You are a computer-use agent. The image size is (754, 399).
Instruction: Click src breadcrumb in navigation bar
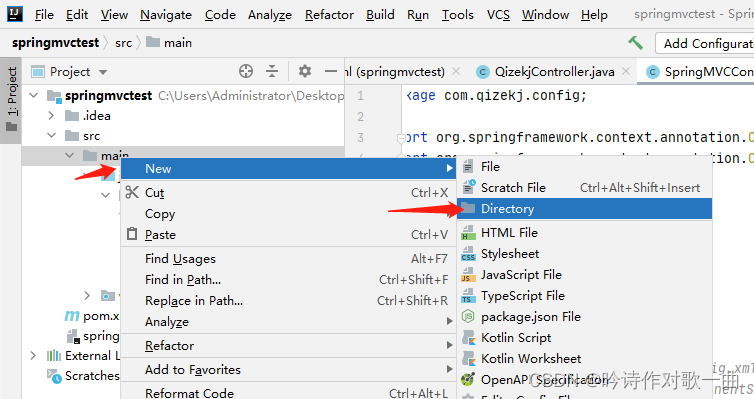pos(124,43)
